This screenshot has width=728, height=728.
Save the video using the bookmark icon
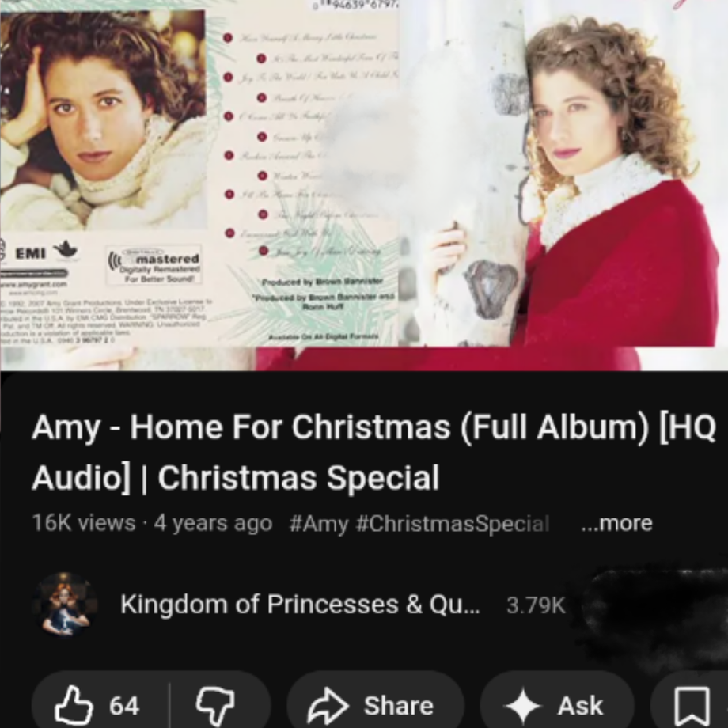click(692, 707)
